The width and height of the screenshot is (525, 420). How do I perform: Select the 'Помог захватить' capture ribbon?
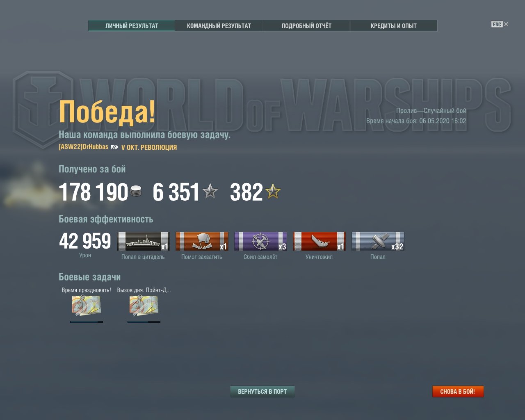point(202,241)
